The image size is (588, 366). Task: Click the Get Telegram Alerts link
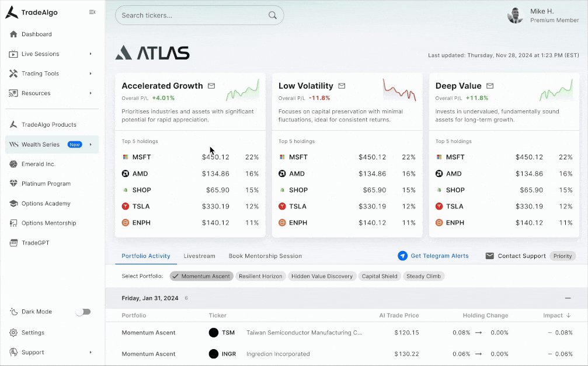pyautogui.click(x=440, y=256)
